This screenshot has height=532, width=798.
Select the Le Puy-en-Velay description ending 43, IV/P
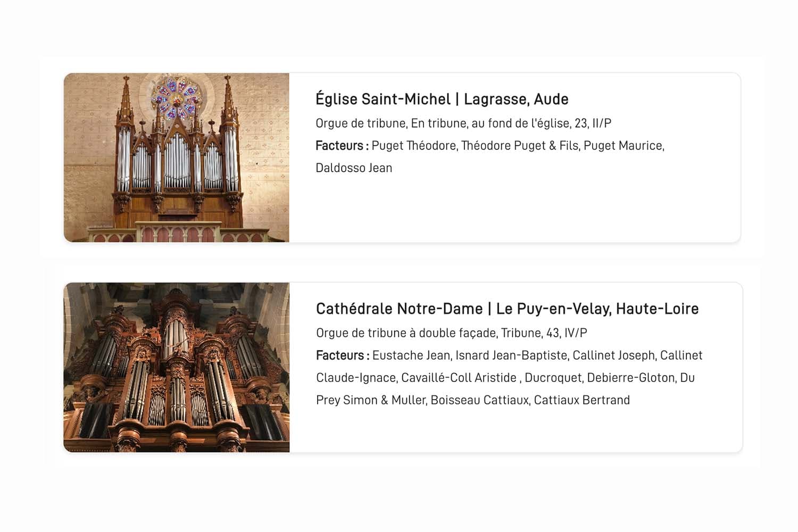451,333
